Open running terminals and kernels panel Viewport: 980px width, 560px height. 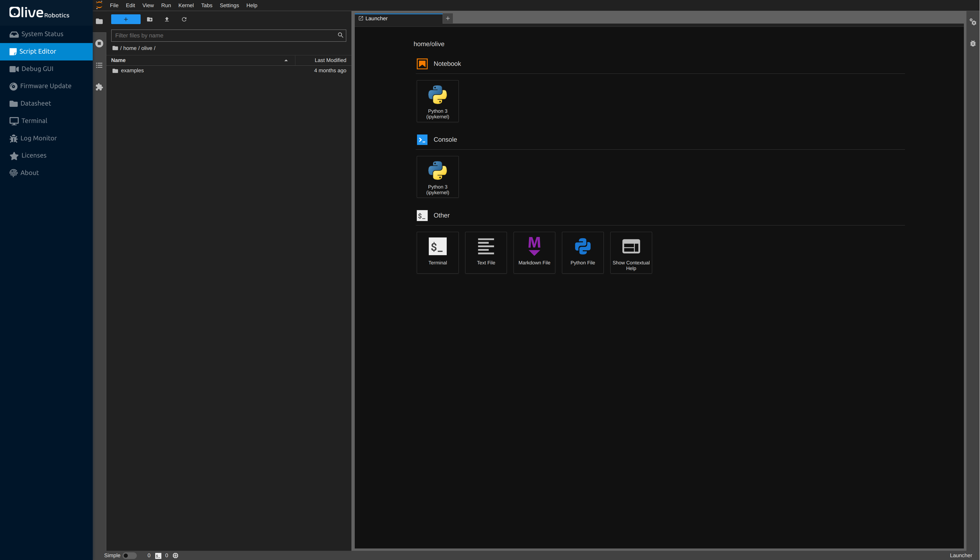(99, 43)
